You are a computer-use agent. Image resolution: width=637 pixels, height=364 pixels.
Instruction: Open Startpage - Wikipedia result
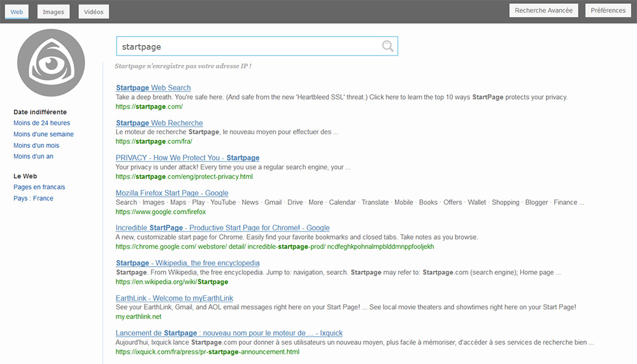point(188,263)
